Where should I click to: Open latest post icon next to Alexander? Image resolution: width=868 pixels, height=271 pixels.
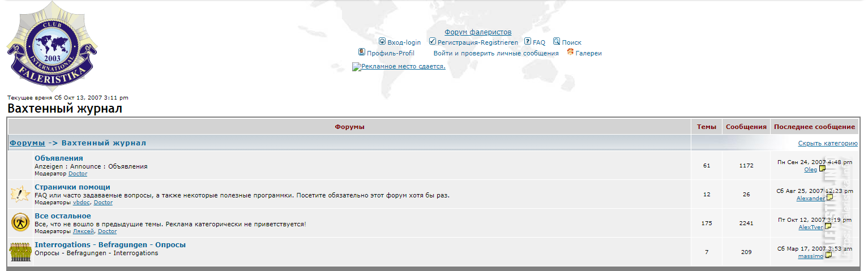click(830, 198)
